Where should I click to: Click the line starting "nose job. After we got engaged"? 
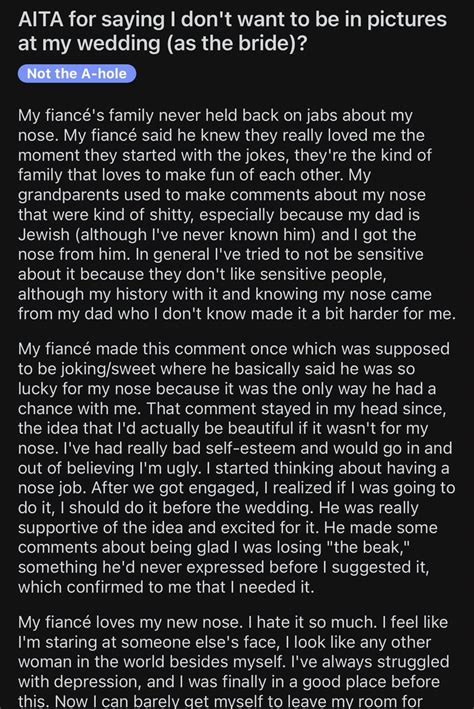click(x=237, y=488)
